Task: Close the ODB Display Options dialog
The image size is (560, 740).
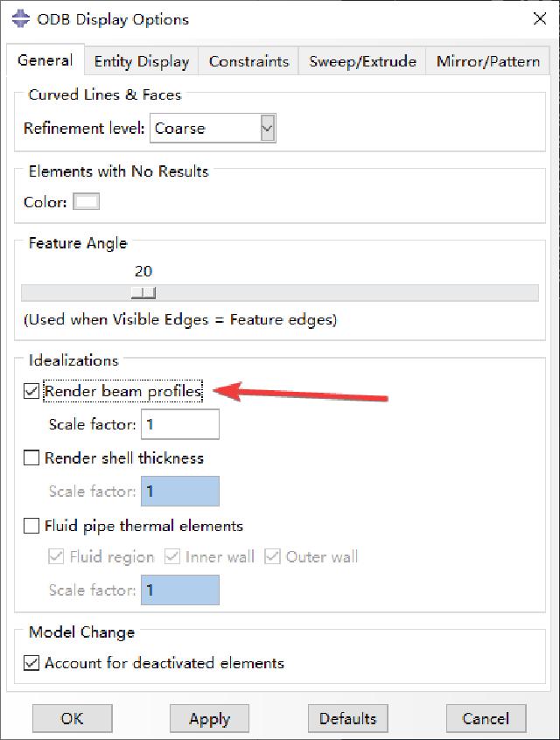Action: pyautogui.click(x=540, y=19)
